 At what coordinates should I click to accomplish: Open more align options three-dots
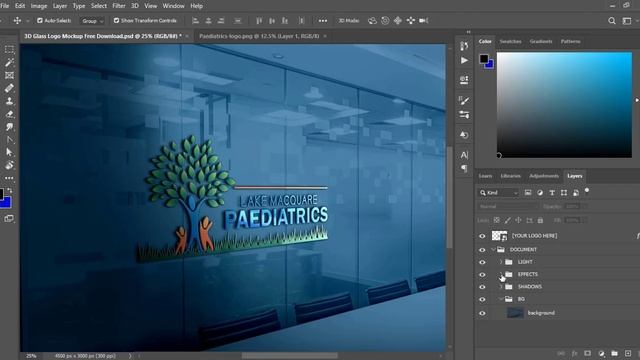point(322,20)
